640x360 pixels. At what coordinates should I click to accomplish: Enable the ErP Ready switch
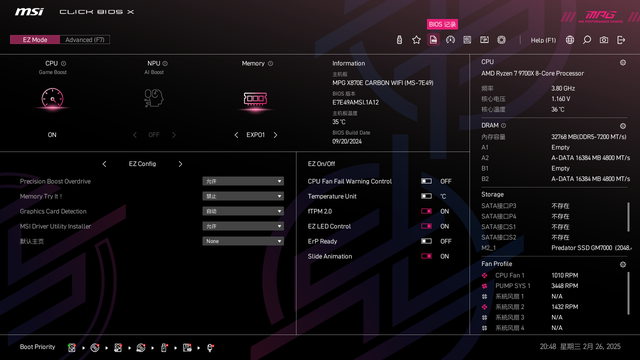(x=426, y=241)
